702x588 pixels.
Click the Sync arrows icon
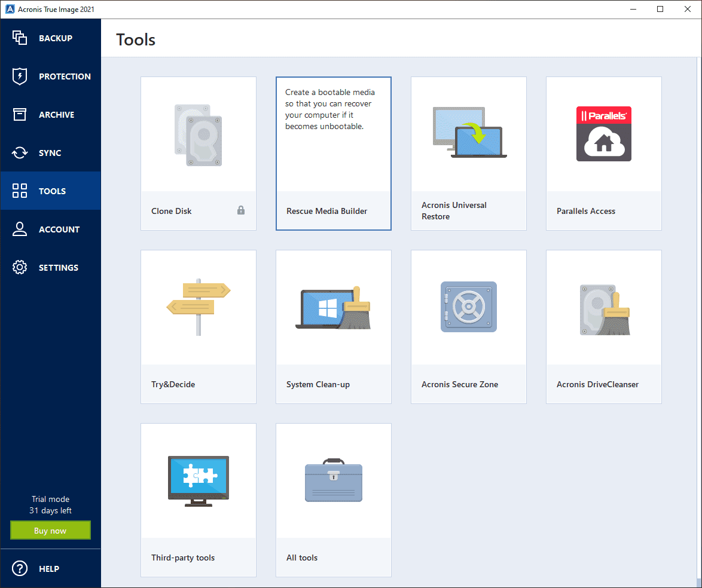click(x=20, y=152)
